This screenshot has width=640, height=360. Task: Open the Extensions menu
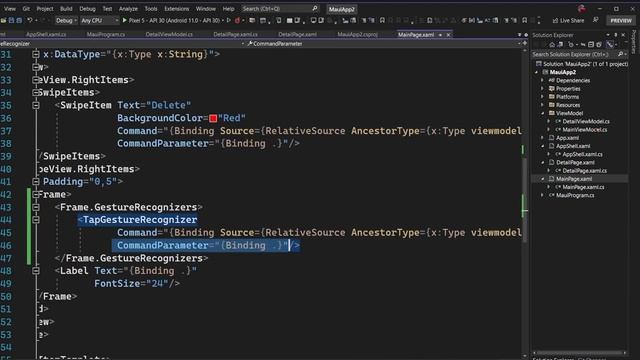click(176, 9)
